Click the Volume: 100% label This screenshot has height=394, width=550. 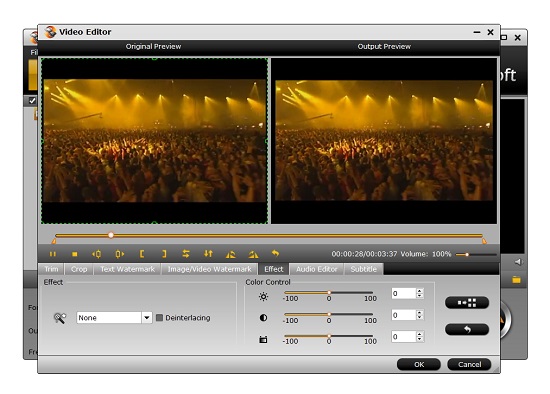click(426, 254)
